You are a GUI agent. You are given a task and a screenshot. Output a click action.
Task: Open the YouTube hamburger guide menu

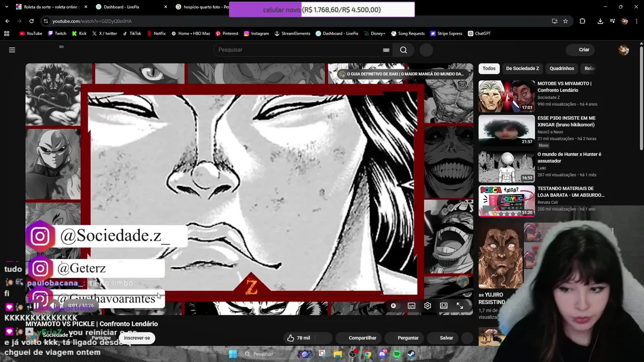coord(12,50)
